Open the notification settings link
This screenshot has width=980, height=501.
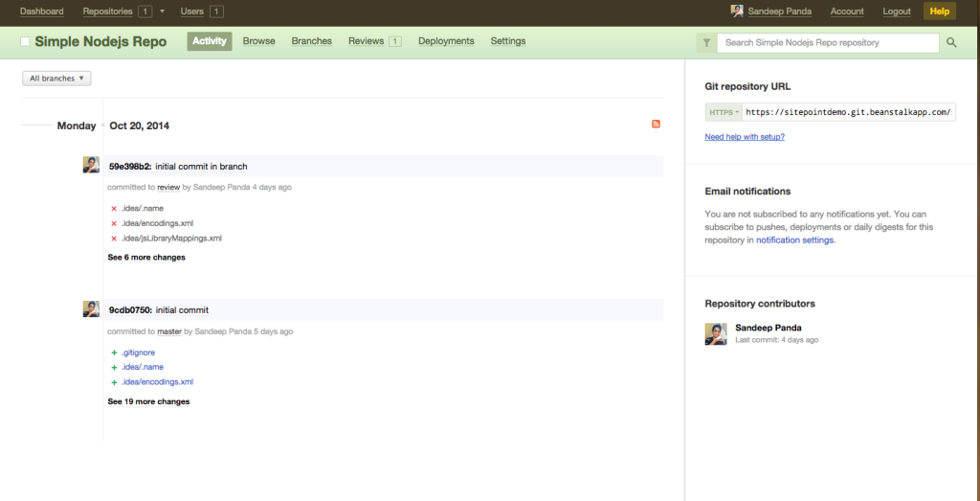794,240
